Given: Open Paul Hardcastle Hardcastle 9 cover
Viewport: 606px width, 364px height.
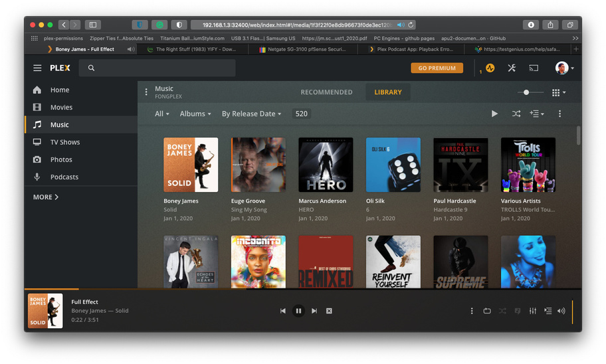Looking at the screenshot, I should pyautogui.click(x=460, y=165).
